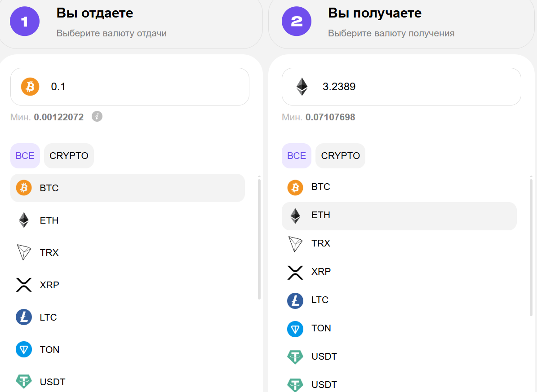
Task: Click the 'Вы получаете' heading
Action: (375, 13)
